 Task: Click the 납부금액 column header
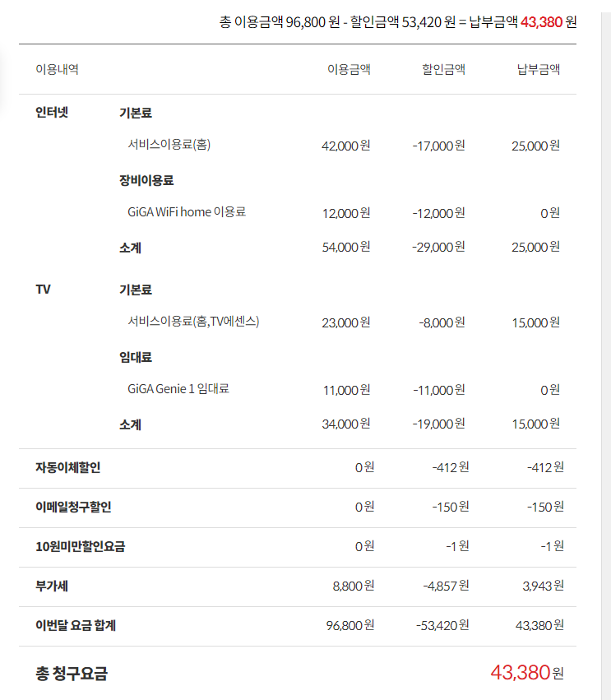(x=538, y=69)
